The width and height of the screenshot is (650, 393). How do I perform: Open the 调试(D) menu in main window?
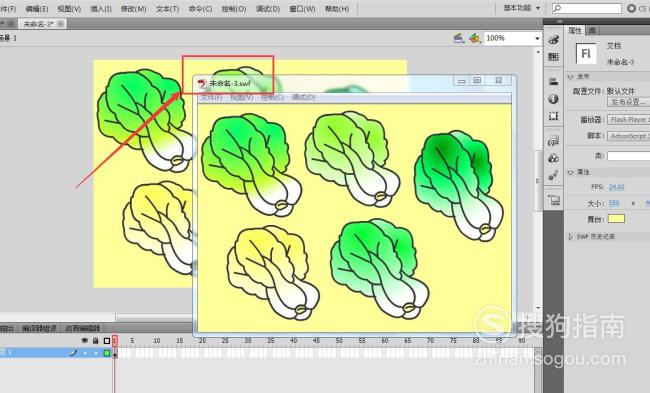[268, 9]
